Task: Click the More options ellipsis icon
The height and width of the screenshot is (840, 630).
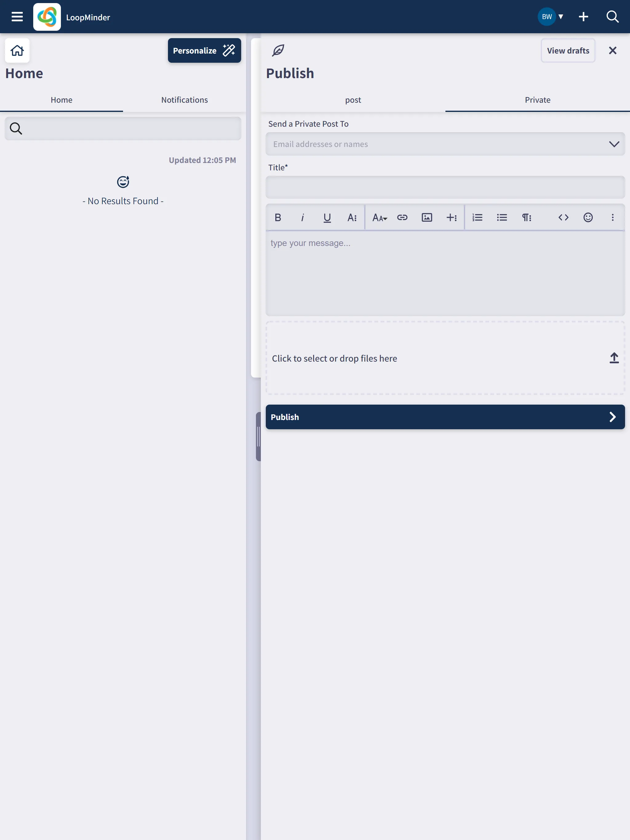Action: 612,218
